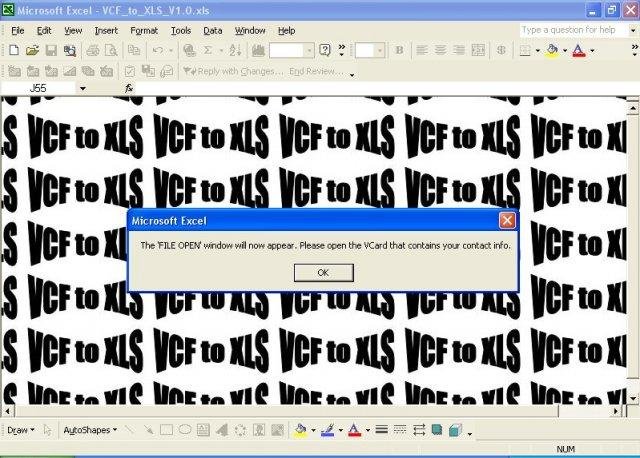The image size is (640, 458).
Task: Click the Select Objects pointer icon
Action: 47,430
